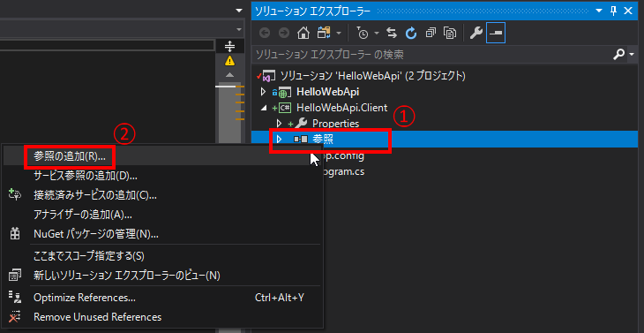
Task: Choose ここまでスコープ指定する(S) menu item
Action: pos(161,255)
